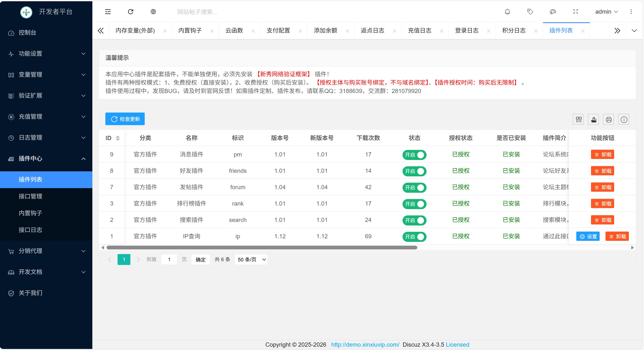Open the notification bell icon
This screenshot has width=644, height=350.
click(x=507, y=12)
